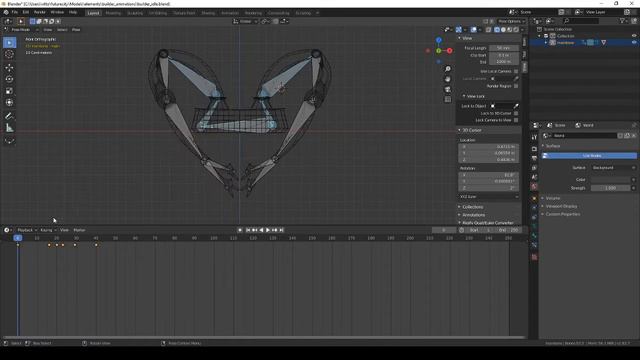
Task: Open the File menu
Action: click(x=15, y=12)
